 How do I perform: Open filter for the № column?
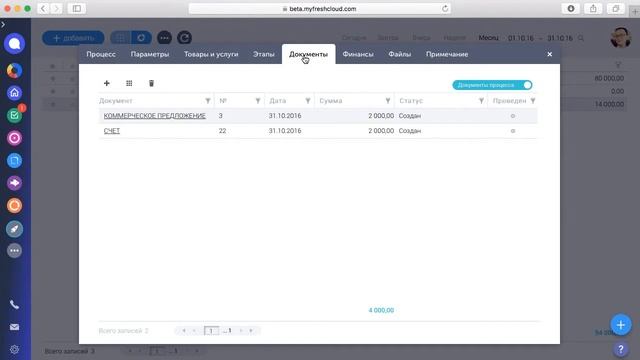(x=258, y=101)
